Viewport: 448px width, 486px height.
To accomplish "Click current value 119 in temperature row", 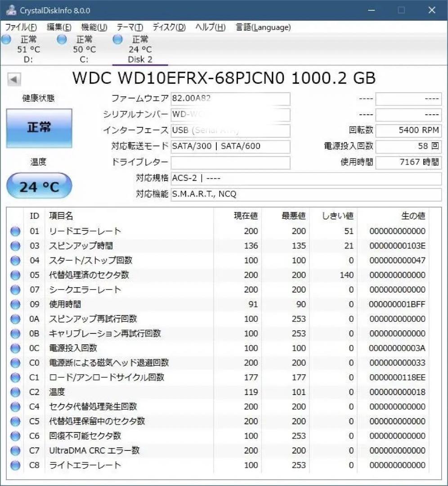I will coord(251,392).
